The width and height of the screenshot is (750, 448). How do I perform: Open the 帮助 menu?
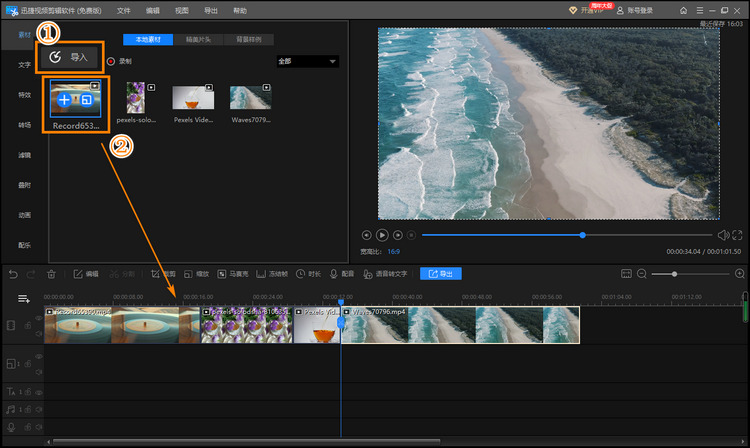click(240, 11)
